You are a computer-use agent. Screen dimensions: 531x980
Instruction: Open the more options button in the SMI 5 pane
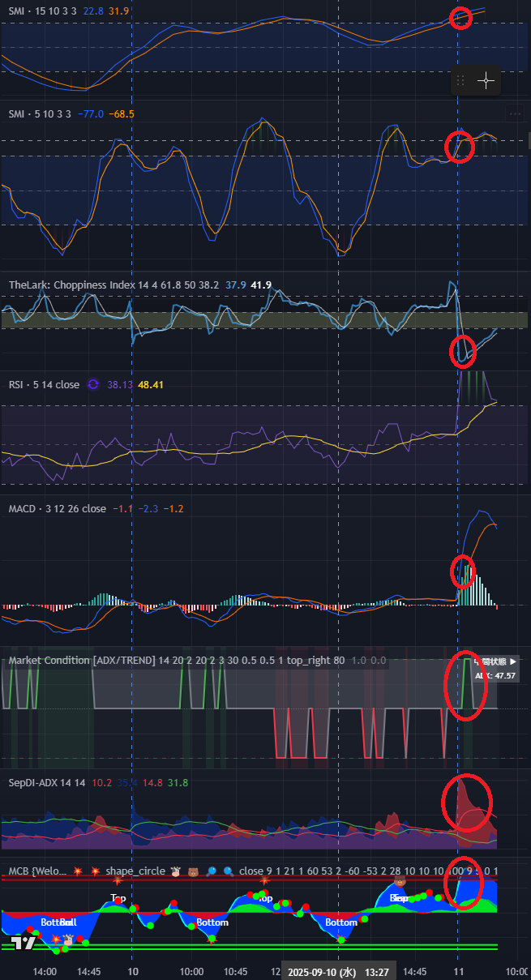point(514,114)
